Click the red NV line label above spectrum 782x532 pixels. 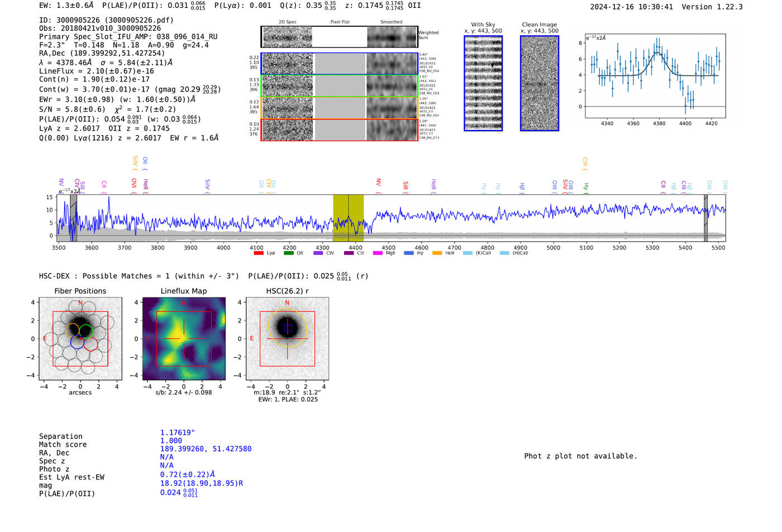379,183
